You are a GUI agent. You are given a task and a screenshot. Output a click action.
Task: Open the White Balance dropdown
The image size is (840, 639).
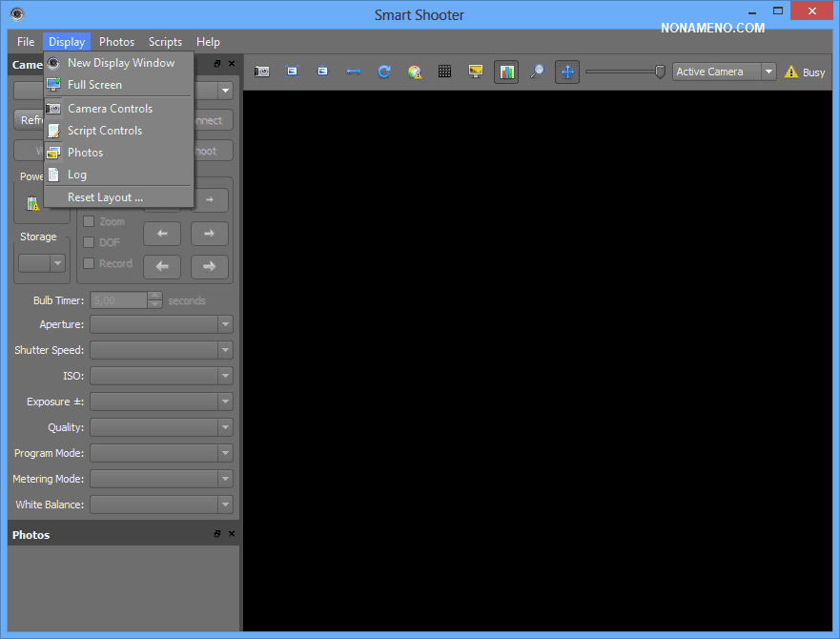pyautogui.click(x=161, y=505)
